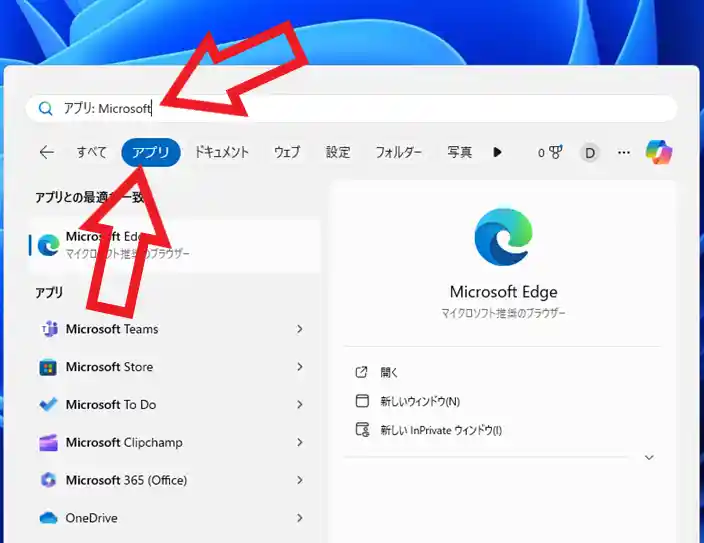Expand Microsoft Store details chevron
The width and height of the screenshot is (704, 543).
[299, 367]
